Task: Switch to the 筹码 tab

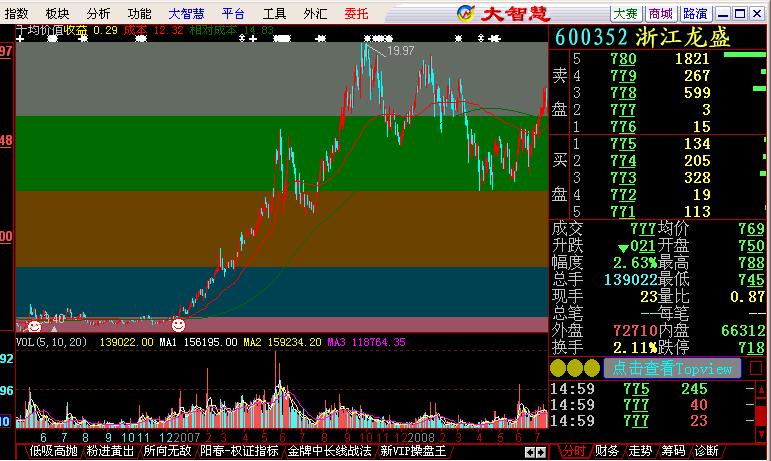Action: point(673,451)
